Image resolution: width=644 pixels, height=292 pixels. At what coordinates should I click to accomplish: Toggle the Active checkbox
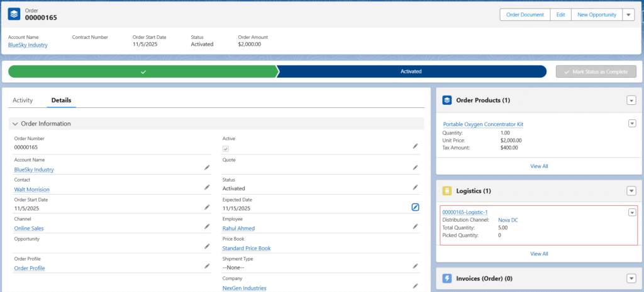point(226,149)
